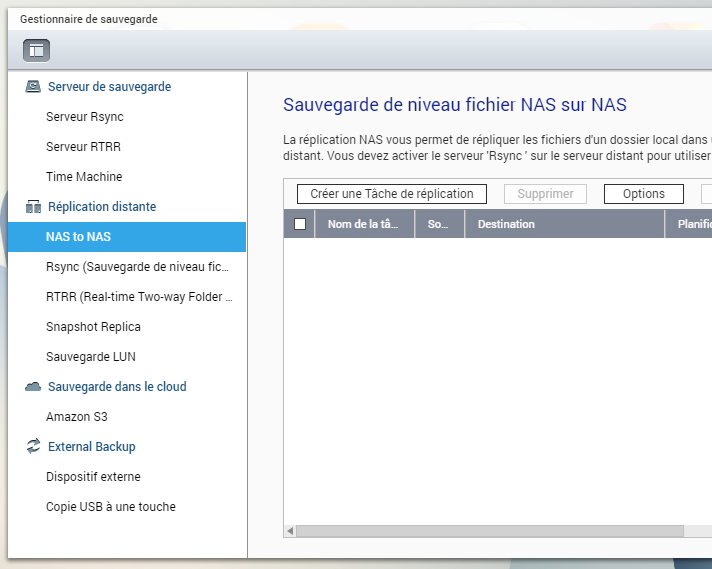Select the NAS to NAS entry
The height and width of the screenshot is (569, 712).
pyautogui.click(x=79, y=237)
